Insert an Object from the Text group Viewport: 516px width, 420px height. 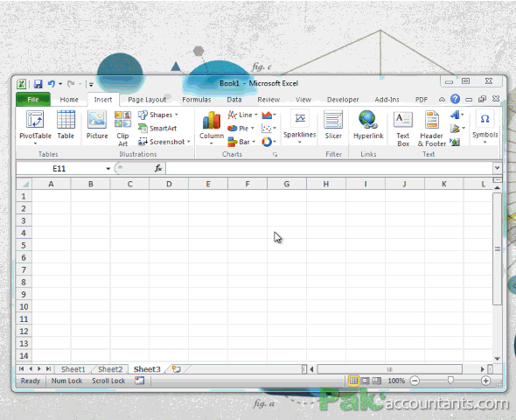click(455, 142)
